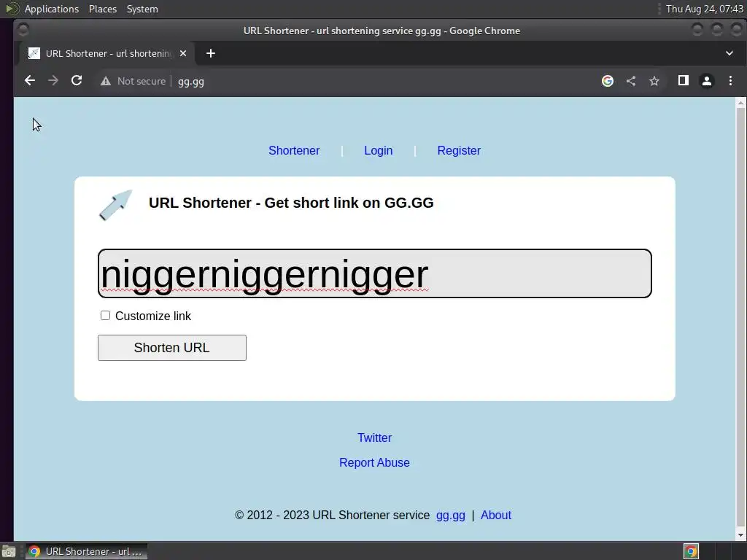
Task: Enable the Customize link checkbox
Action: [105, 316]
